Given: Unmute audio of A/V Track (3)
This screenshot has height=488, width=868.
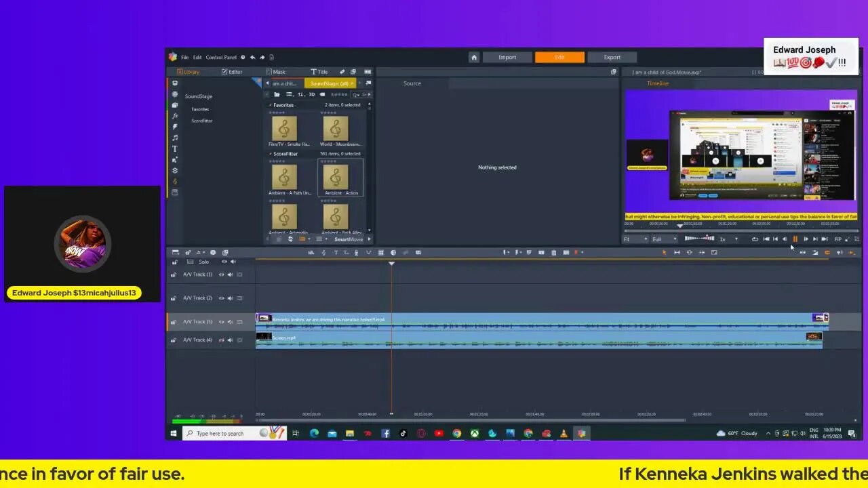Looking at the screenshot, I should 230,322.
